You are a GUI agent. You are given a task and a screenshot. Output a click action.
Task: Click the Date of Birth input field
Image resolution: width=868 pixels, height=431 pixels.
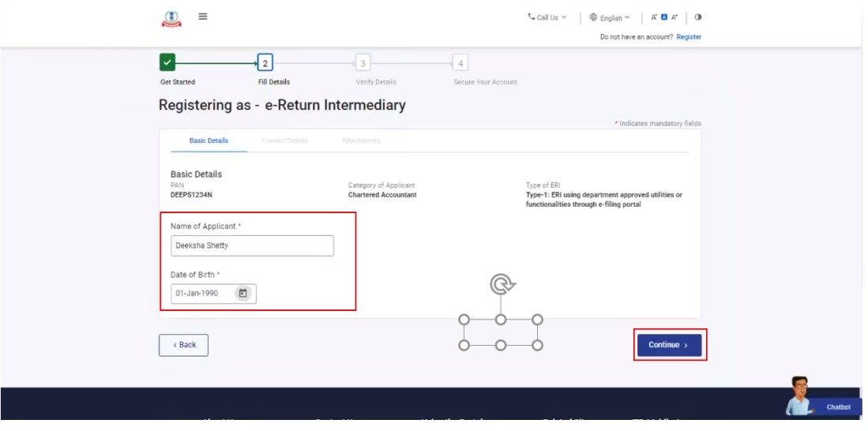pos(204,294)
